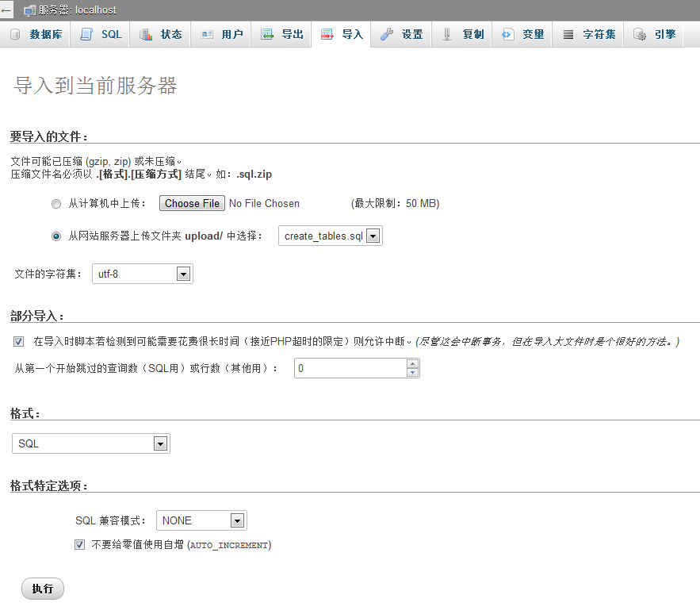This screenshot has width=700, height=614.
Task: Click the 用户 users tab icon
Action: coord(207,35)
